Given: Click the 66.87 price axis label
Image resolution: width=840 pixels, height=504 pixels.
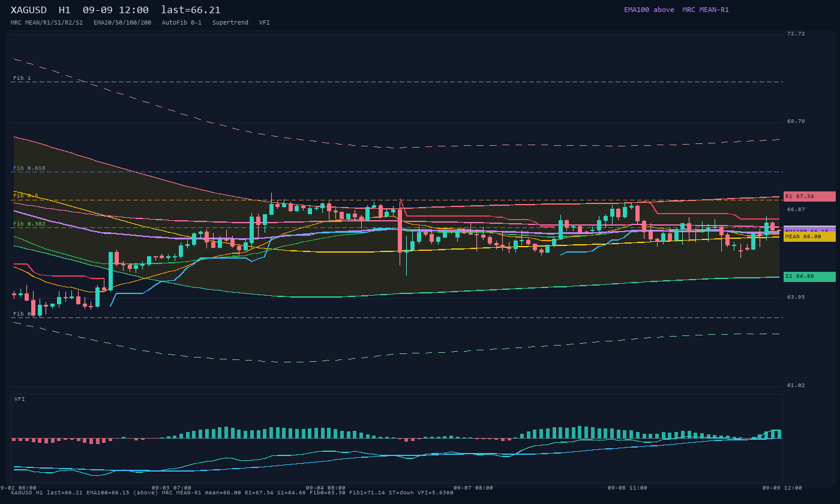Looking at the screenshot, I should (x=796, y=209).
